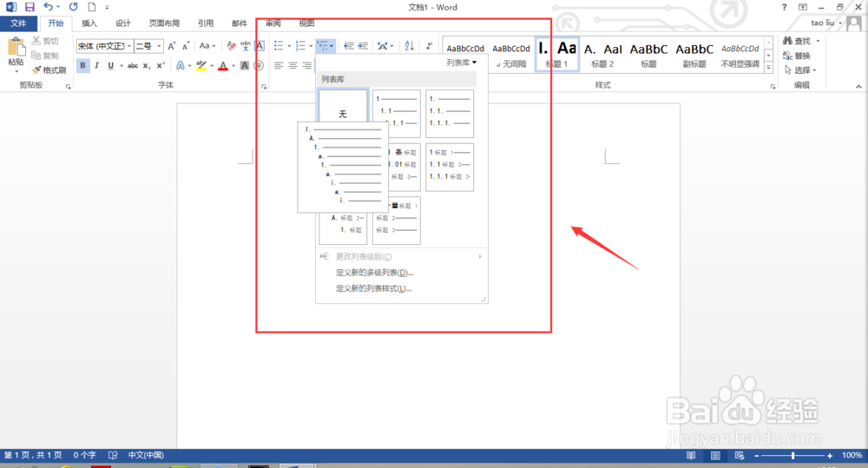Screen dimensions: 868x468
Task: Toggle superscript formatting
Action: tap(160, 65)
